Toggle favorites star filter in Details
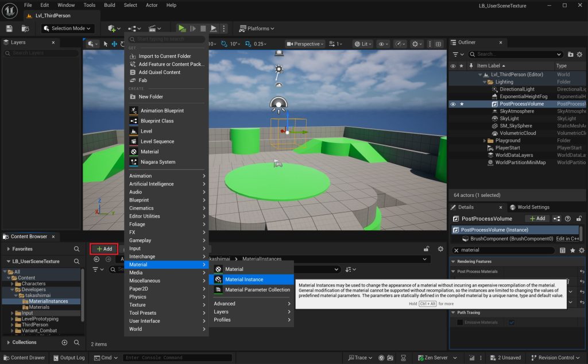This screenshot has height=364, width=588. coord(572,250)
